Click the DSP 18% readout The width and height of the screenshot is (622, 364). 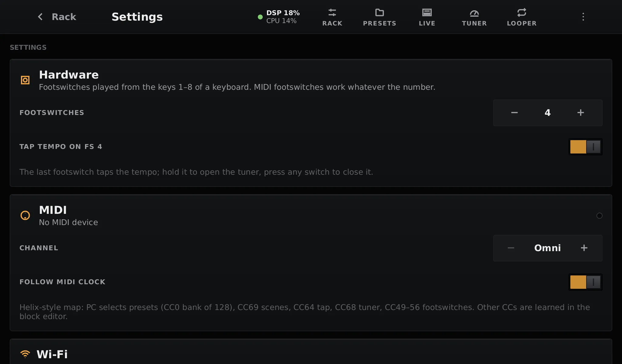[283, 13]
